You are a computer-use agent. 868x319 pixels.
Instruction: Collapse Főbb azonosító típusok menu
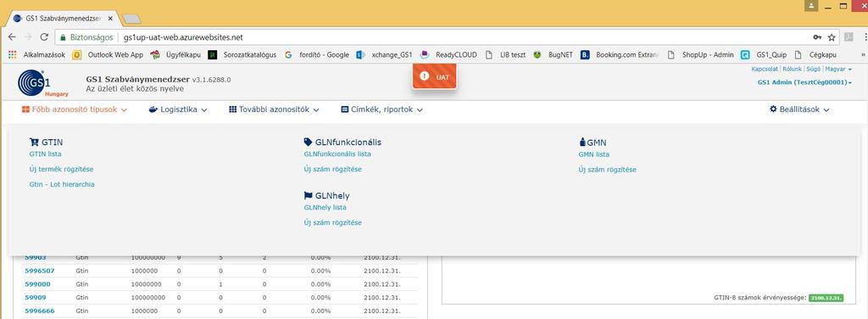75,109
